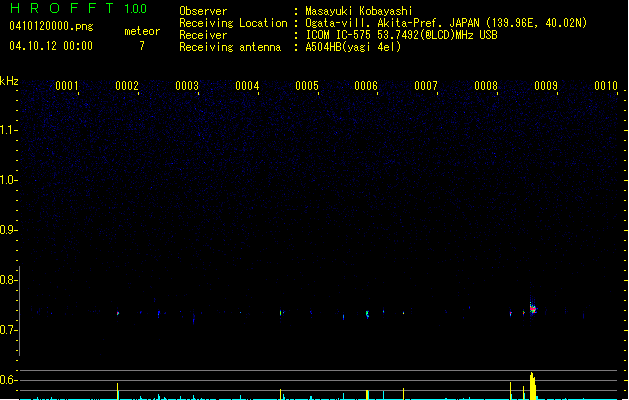The width and height of the screenshot is (629, 400).
Task: Click the 0005 minute marker
Action: pyautogui.click(x=307, y=86)
